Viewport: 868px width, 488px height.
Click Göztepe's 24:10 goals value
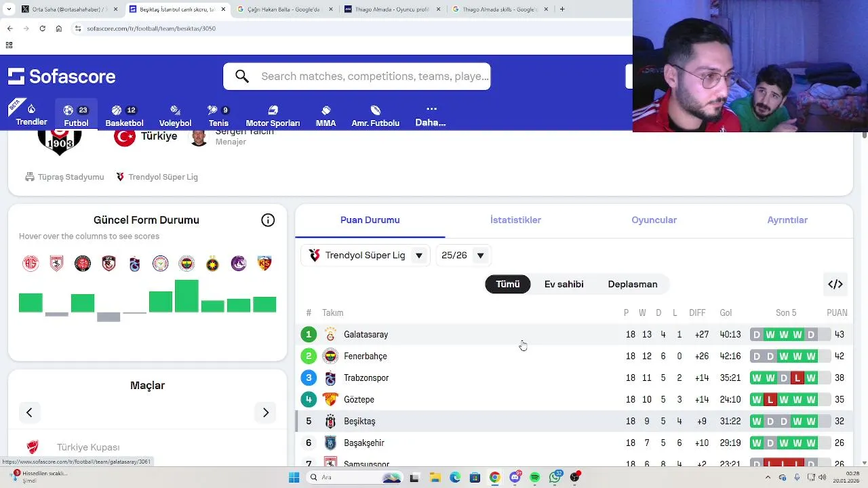730,399
